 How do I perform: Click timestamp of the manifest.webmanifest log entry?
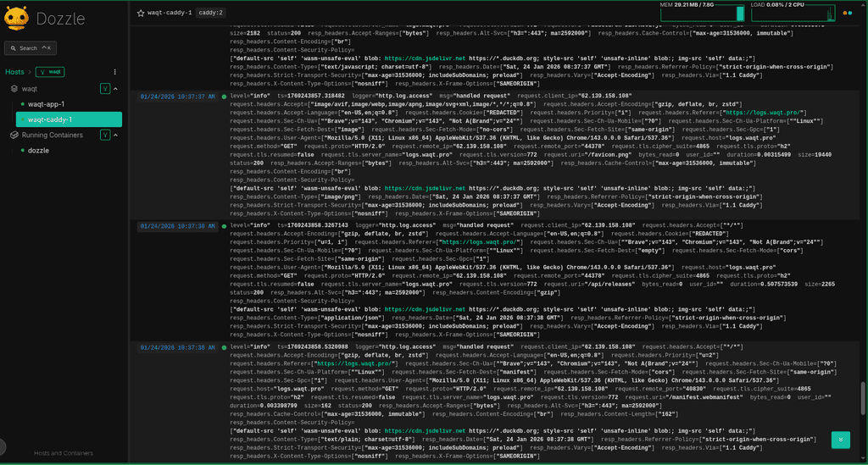pyautogui.click(x=177, y=348)
